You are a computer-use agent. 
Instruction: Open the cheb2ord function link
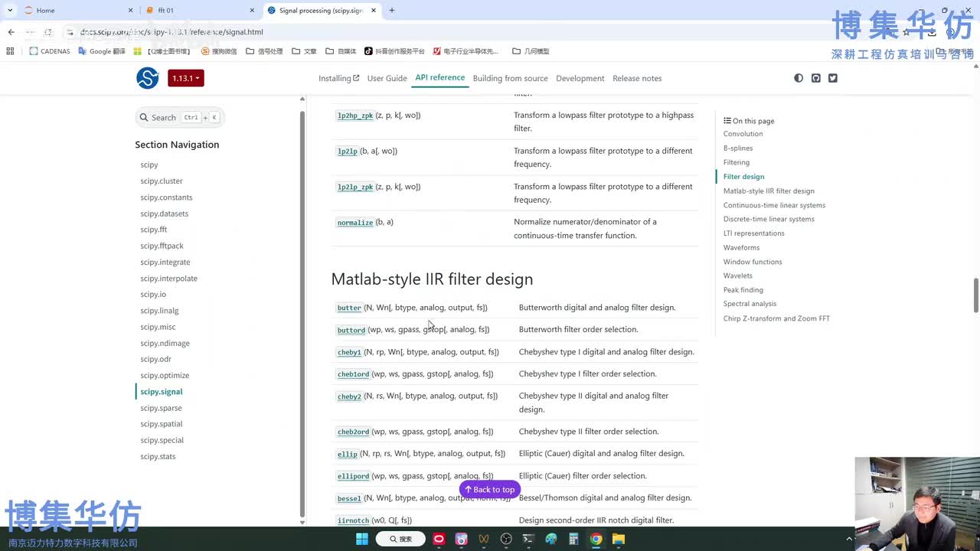pyautogui.click(x=353, y=432)
